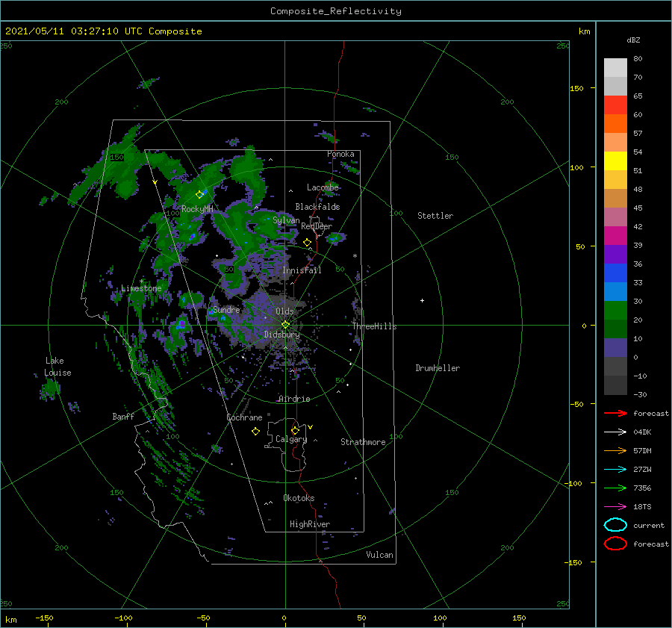The width and height of the screenshot is (672, 628).
Task: Click the yellow diamond at radar center near Didsbury
Action: point(285,325)
